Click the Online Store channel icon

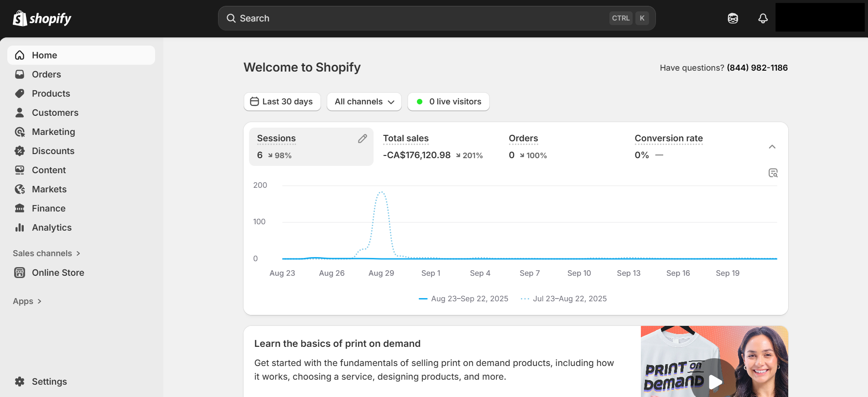[20, 273]
